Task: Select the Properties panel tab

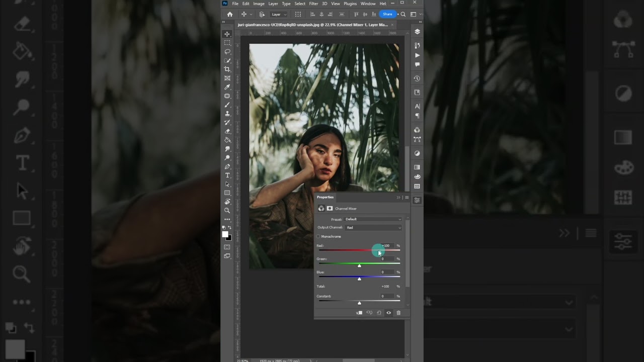Action: coord(325,197)
